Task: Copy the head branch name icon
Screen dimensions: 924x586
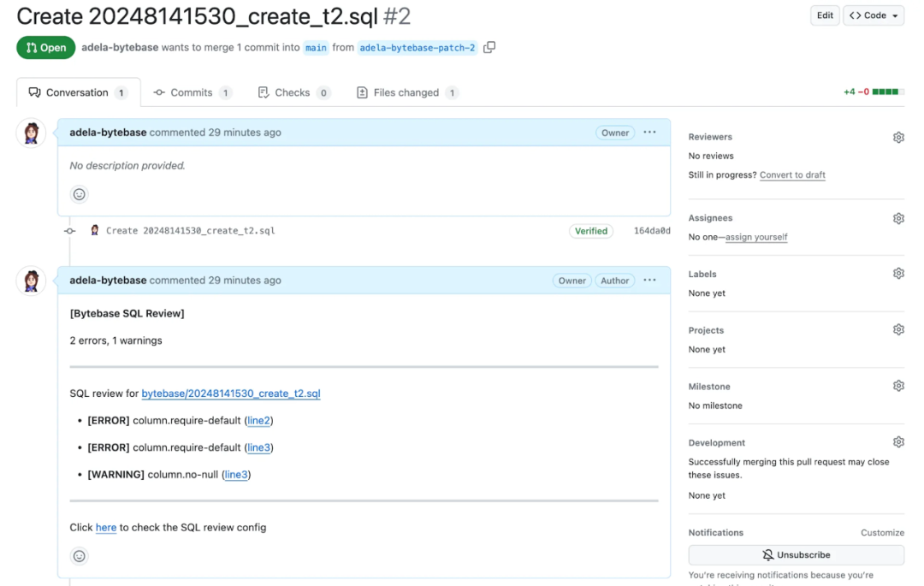Action: tap(489, 47)
